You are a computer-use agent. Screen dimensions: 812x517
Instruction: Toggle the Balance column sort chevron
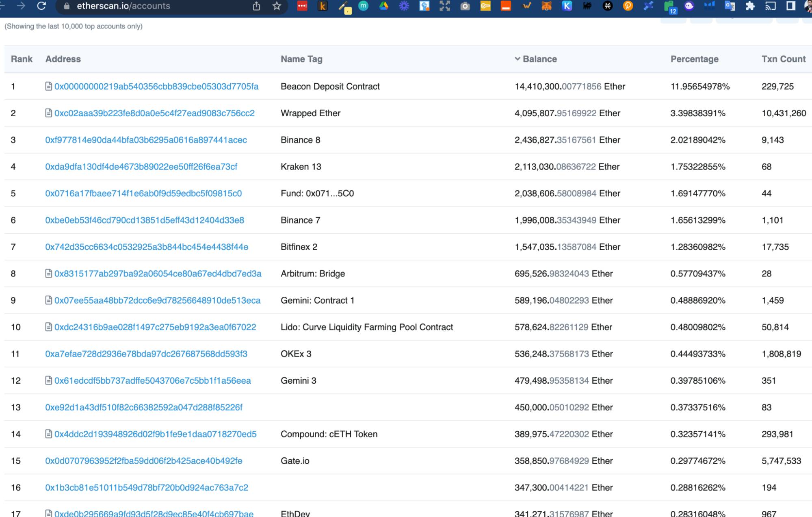pyautogui.click(x=517, y=59)
